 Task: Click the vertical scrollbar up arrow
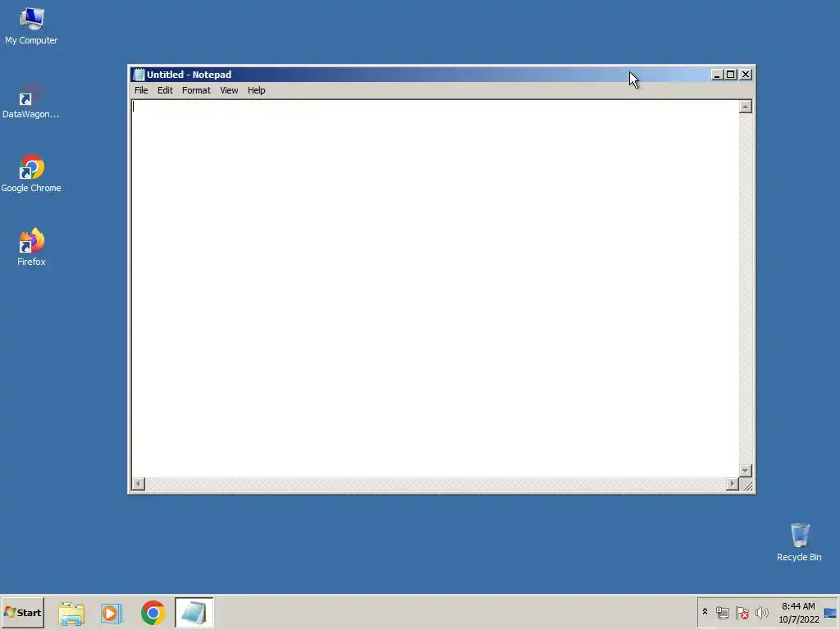click(x=745, y=107)
